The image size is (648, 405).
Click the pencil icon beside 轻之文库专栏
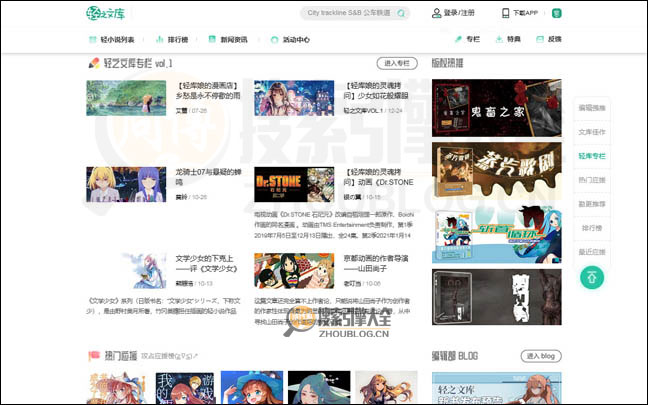point(94,63)
